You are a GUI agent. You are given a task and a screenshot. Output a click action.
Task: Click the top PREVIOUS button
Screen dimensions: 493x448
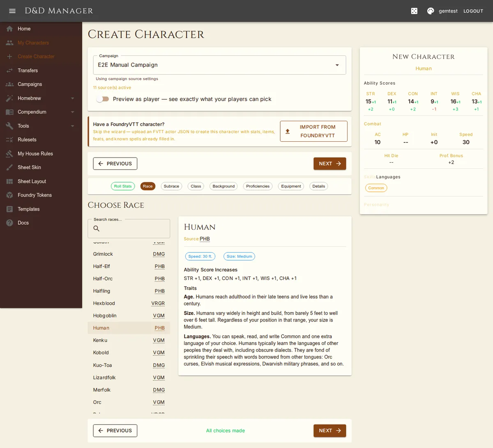click(x=115, y=163)
